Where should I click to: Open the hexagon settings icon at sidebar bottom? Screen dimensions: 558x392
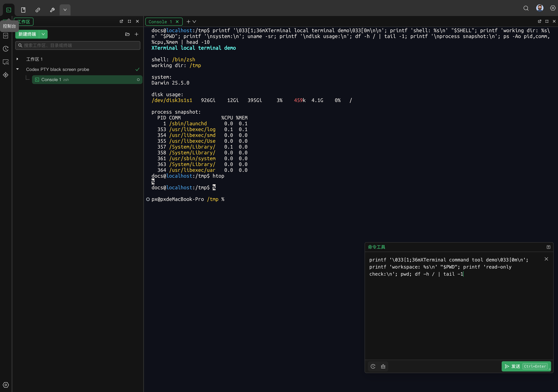[6, 385]
